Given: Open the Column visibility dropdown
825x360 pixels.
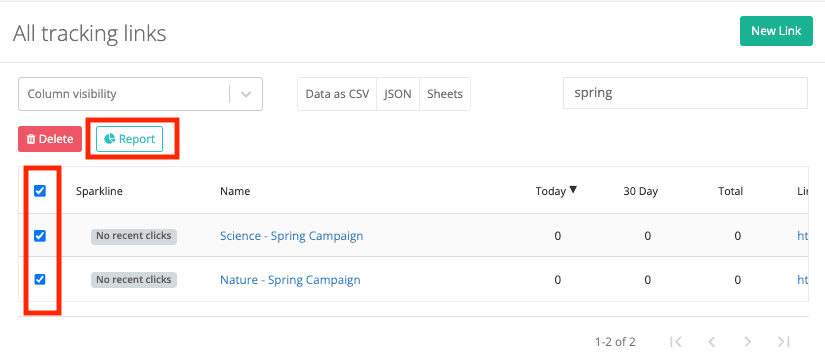Looking at the screenshot, I should [140, 94].
